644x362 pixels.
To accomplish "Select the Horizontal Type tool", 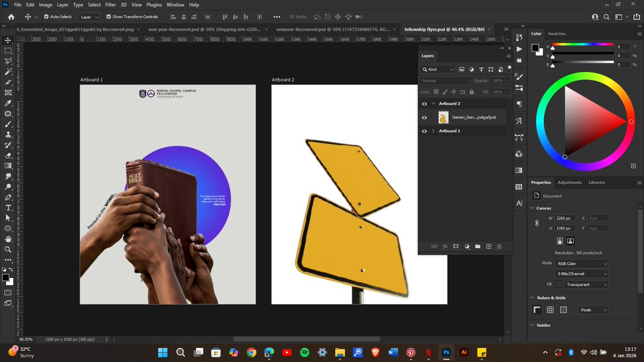I will coord(8,208).
